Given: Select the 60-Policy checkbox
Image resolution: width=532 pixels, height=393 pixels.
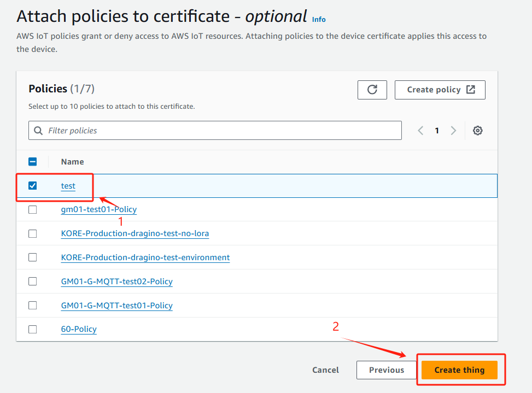Looking at the screenshot, I should click(33, 329).
